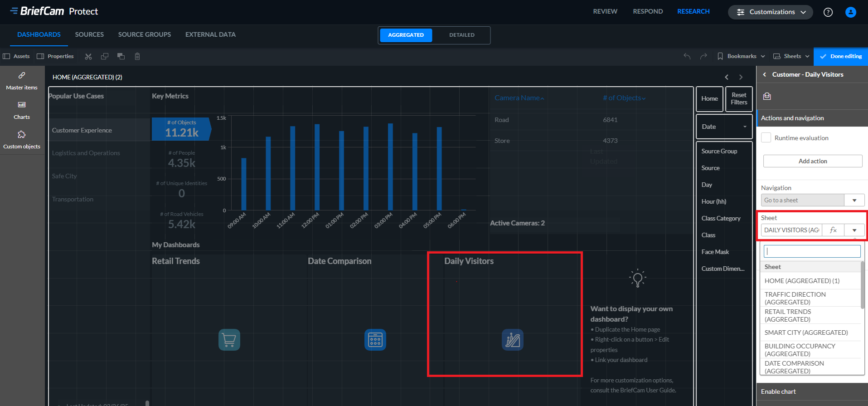Viewport: 868px width, 406px height.
Task: Click the sheet search input field
Action: [812, 251]
